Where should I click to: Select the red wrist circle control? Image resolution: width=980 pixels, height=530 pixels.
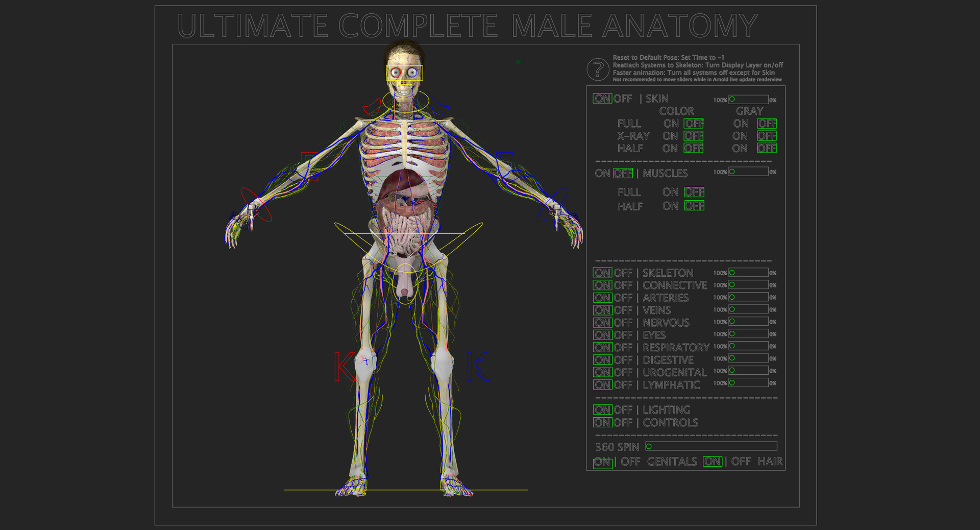(x=256, y=205)
